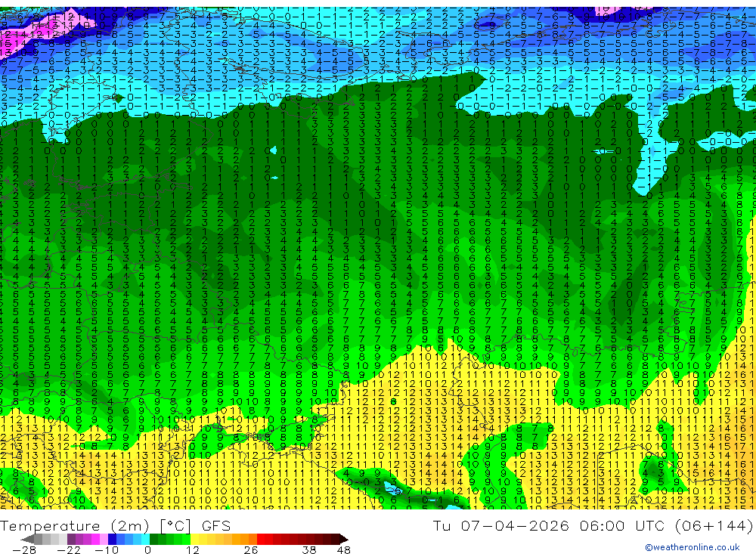Click the Tu 07-04-2026 06:00 UTC timestamp
The width and height of the screenshot is (756, 554).
[x=547, y=525]
